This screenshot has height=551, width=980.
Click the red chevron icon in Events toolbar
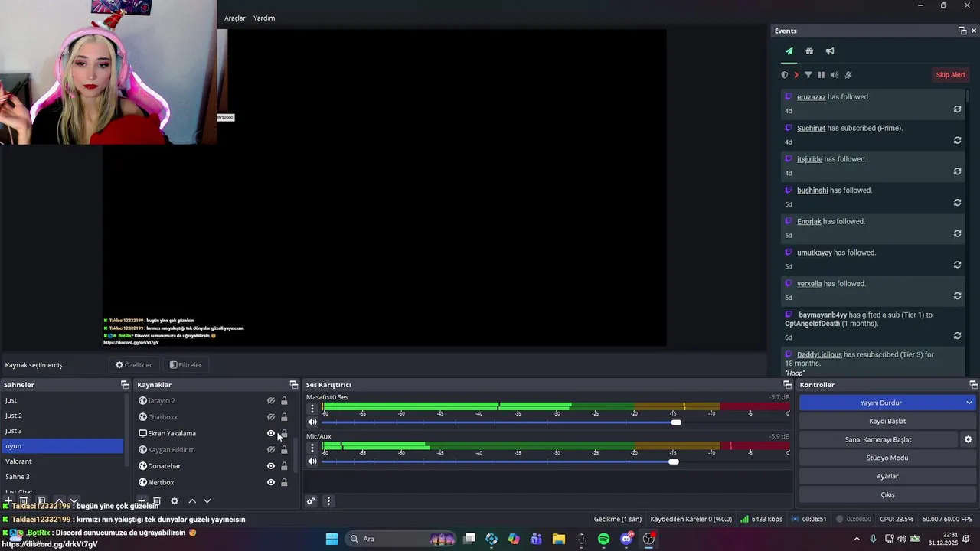tap(796, 75)
